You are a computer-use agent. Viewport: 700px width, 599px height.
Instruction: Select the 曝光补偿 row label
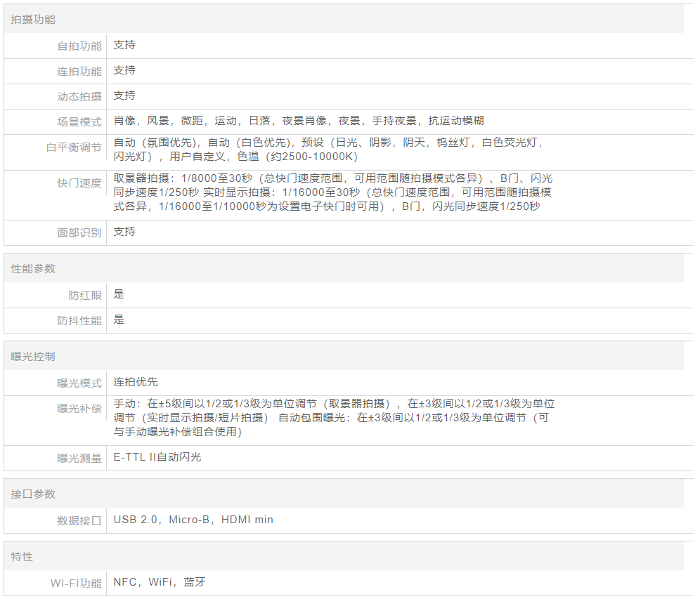pyautogui.click(x=79, y=408)
